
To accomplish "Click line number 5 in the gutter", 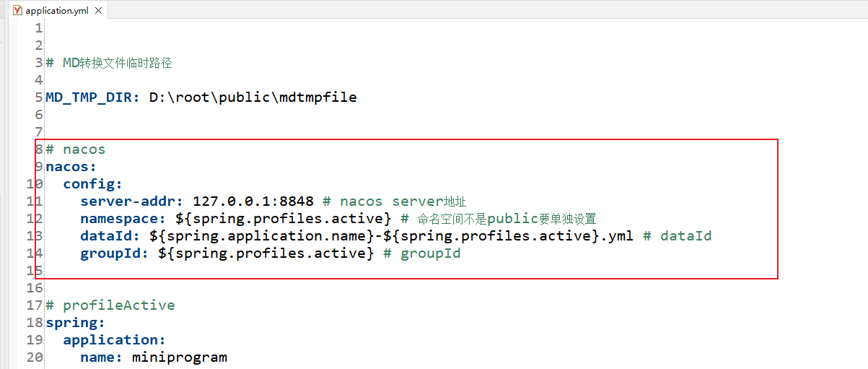I will tap(39, 97).
